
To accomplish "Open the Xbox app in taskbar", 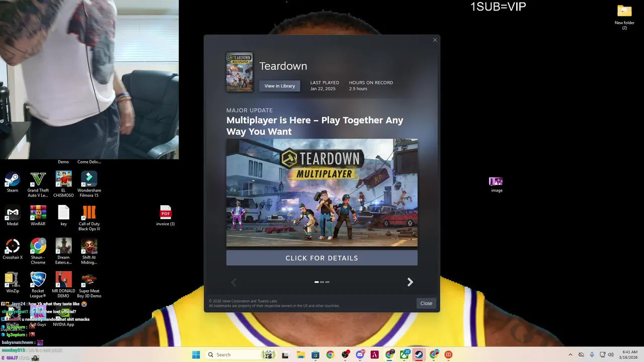I will coord(404,354).
